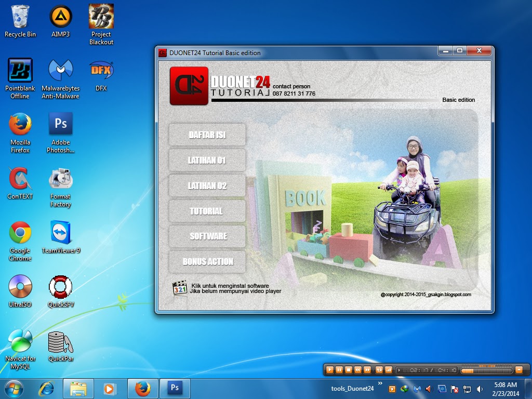Screen dimensions: 532x399
Task: Switch to Firefox on the taskbar
Action: point(142,389)
